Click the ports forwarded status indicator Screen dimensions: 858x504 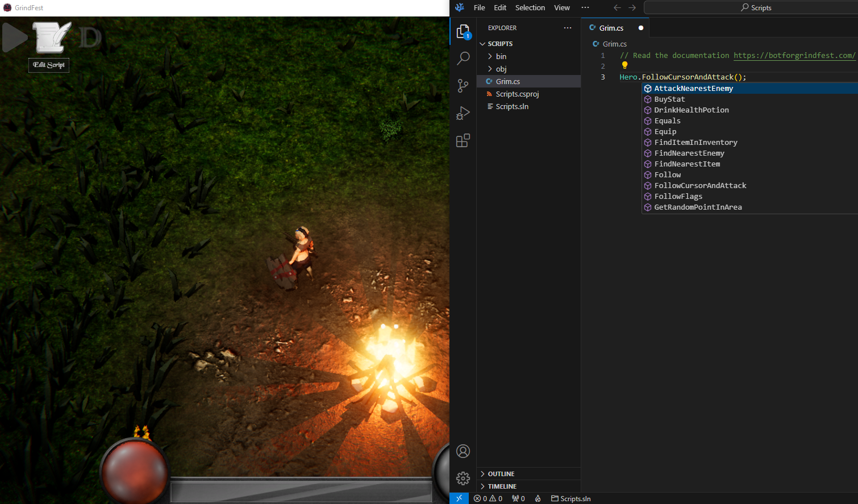coord(518,498)
